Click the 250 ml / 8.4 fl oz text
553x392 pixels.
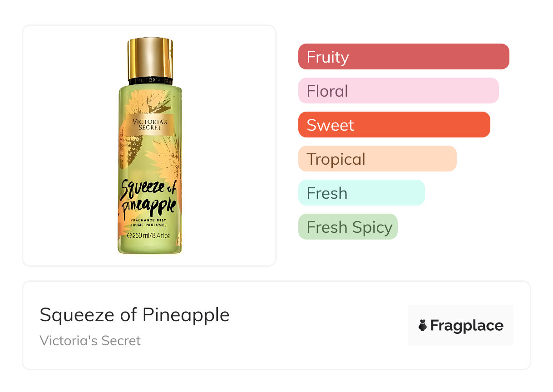[151, 235]
